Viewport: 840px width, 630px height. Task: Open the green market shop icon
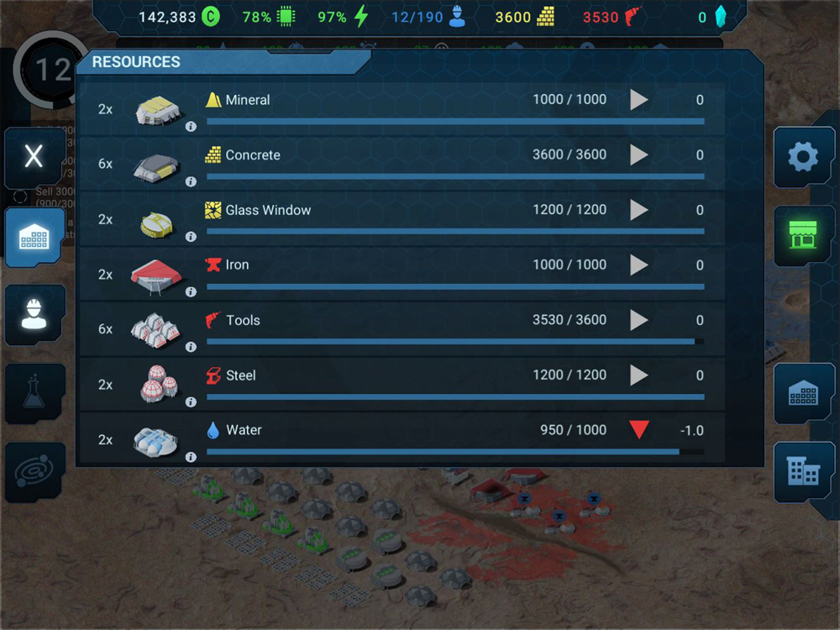pos(803,234)
